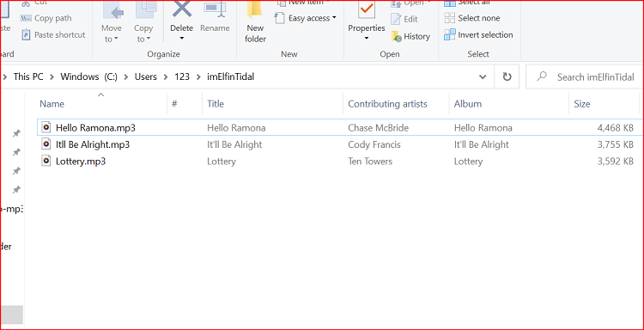The height and width of the screenshot is (330, 644).
Task: Click the Rename button
Action: click(215, 17)
